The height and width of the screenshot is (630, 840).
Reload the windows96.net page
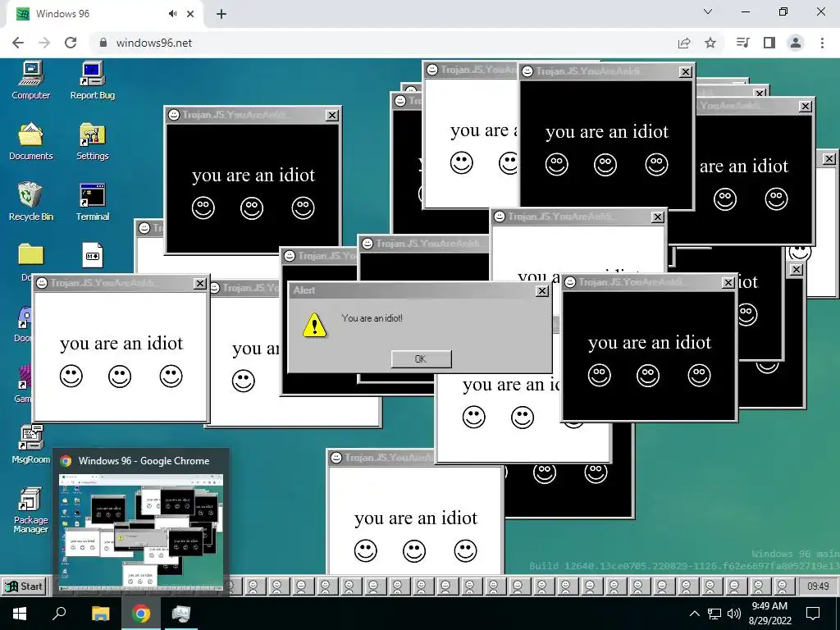pyautogui.click(x=71, y=43)
